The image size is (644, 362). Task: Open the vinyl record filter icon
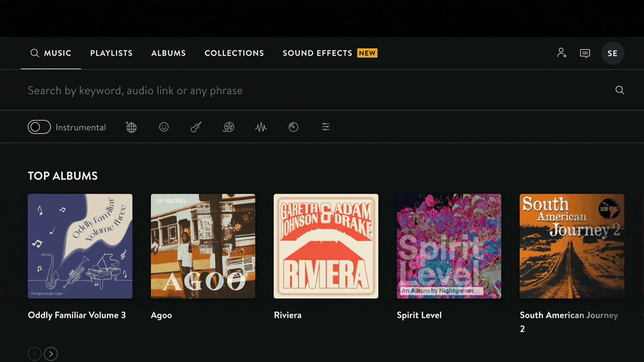click(x=293, y=127)
